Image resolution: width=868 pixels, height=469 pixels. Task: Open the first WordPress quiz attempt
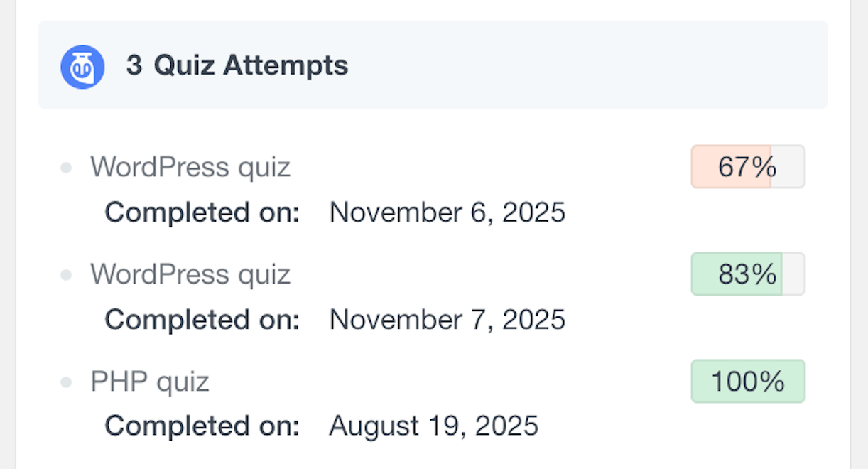(189, 166)
